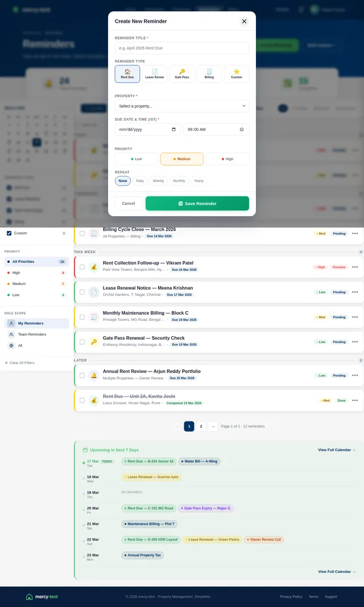
Task: Expand the Select a property dropdown
Action: [x=182, y=106]
